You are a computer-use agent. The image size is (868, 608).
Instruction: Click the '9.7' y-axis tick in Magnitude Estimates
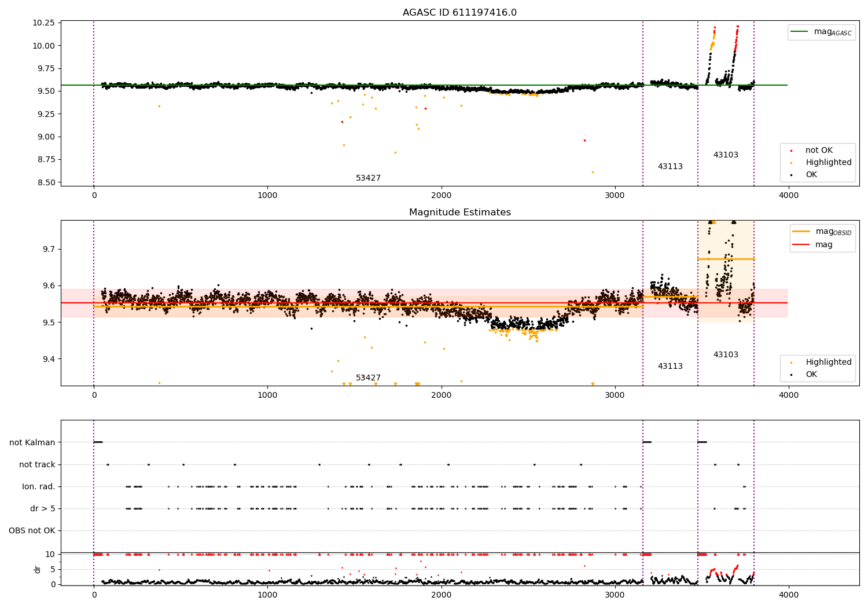click(x=49, y=249)
